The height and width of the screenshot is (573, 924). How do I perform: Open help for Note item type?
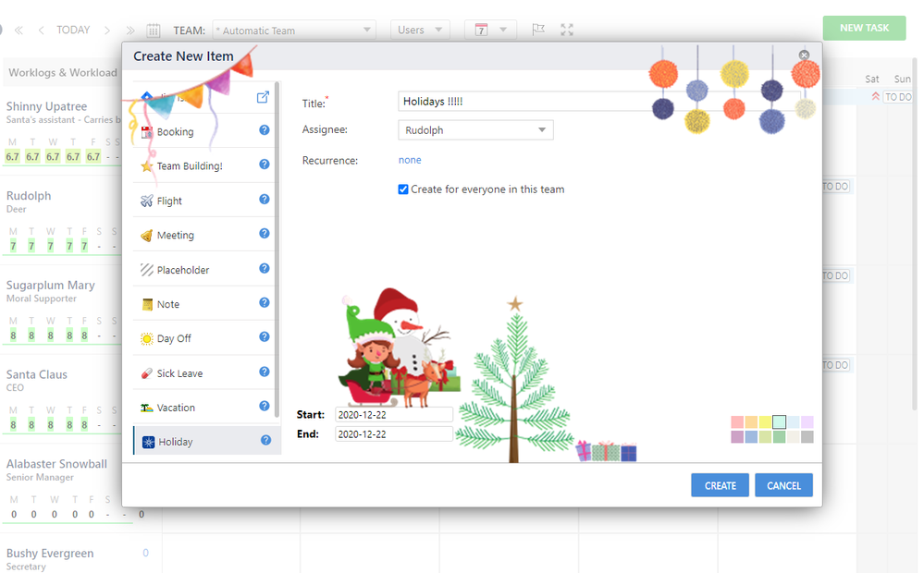coord(265,302)
